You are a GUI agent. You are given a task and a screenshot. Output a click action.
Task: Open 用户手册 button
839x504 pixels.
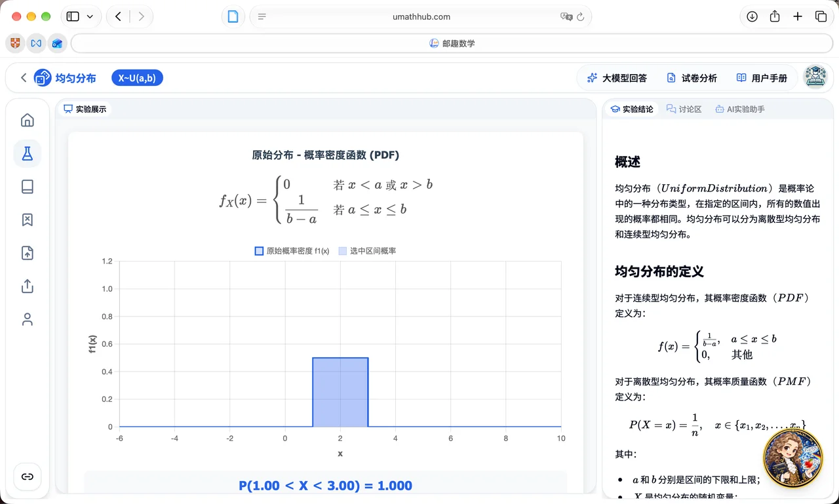click(762, 78)
